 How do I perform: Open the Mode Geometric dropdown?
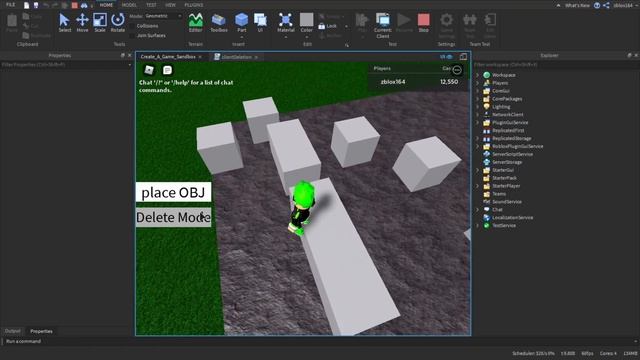click(163, 16)
